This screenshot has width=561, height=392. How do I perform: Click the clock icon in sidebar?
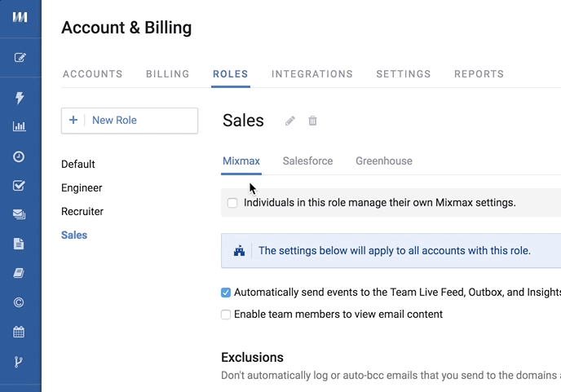coord(20,156)
